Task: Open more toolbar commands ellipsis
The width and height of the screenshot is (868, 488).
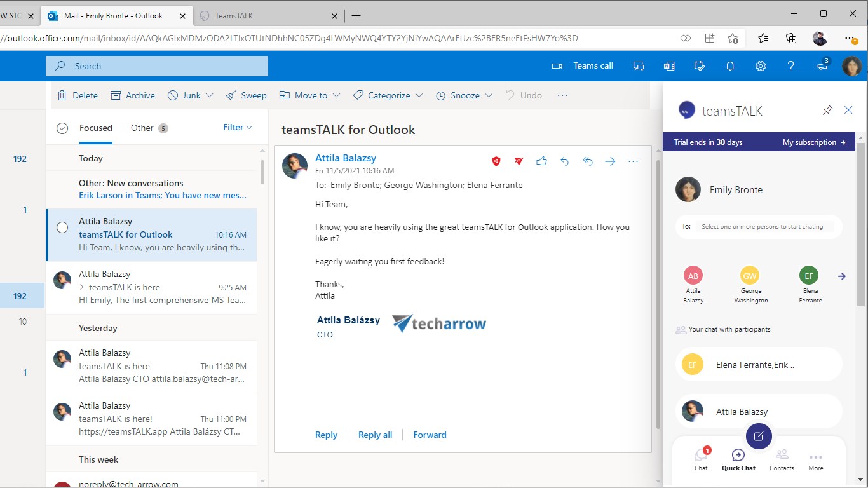Action: [562, 95]
